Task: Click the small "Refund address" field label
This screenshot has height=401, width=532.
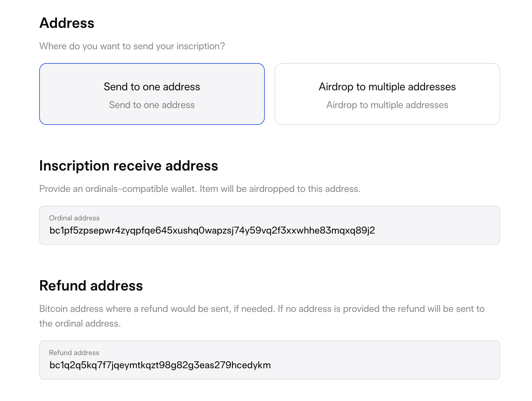Action: 74,353
